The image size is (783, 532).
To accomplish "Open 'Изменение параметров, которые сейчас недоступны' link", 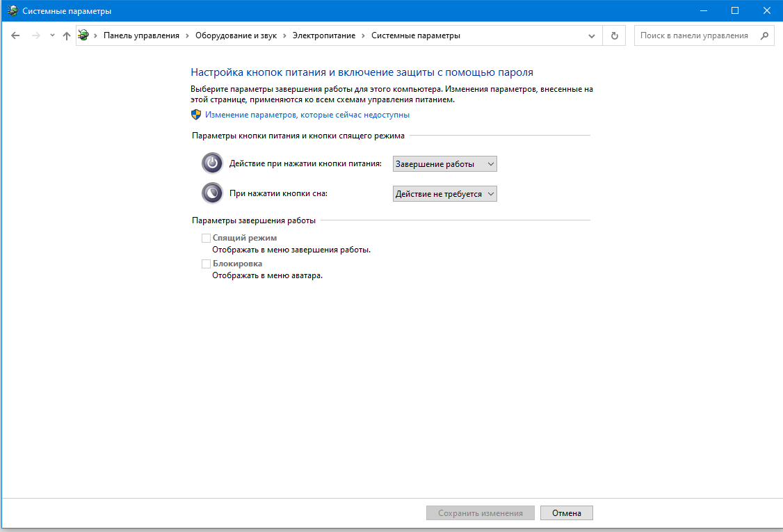I will (307, 115).
